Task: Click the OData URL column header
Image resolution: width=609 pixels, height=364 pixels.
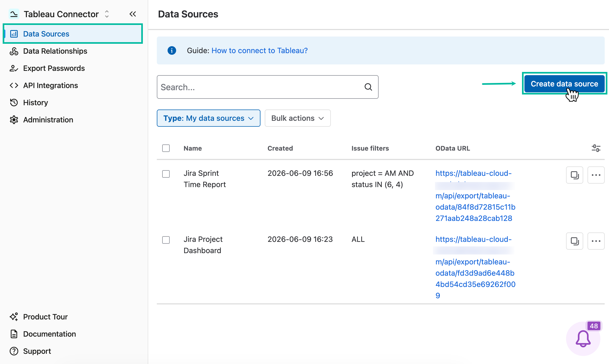Action: tap(453, 148)
